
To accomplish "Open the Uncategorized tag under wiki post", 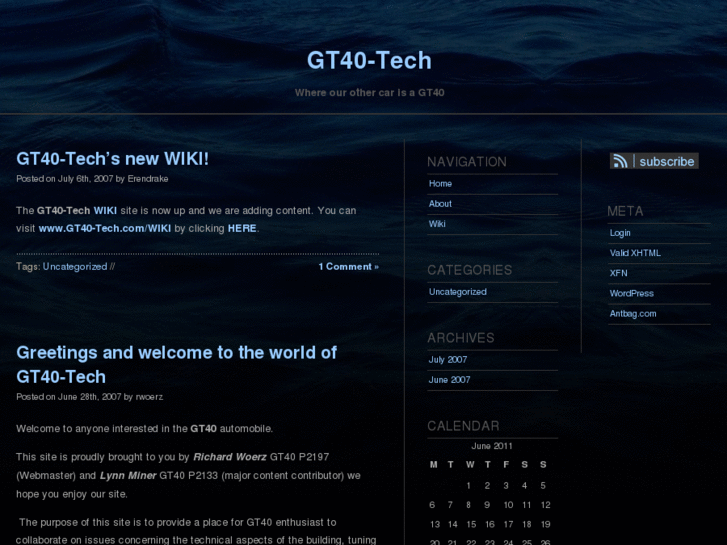I will pyautogui.click(x=75, y=267).
